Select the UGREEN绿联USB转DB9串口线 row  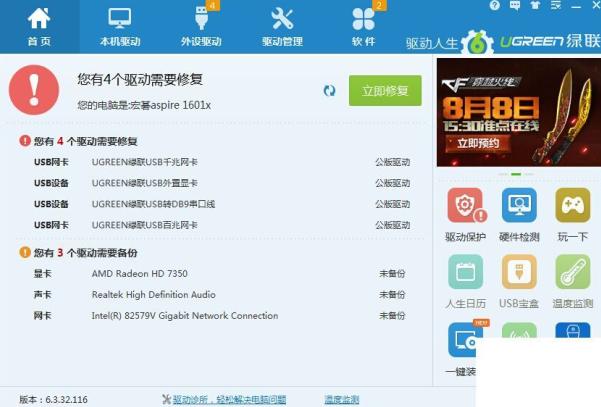tap(222, 204)
